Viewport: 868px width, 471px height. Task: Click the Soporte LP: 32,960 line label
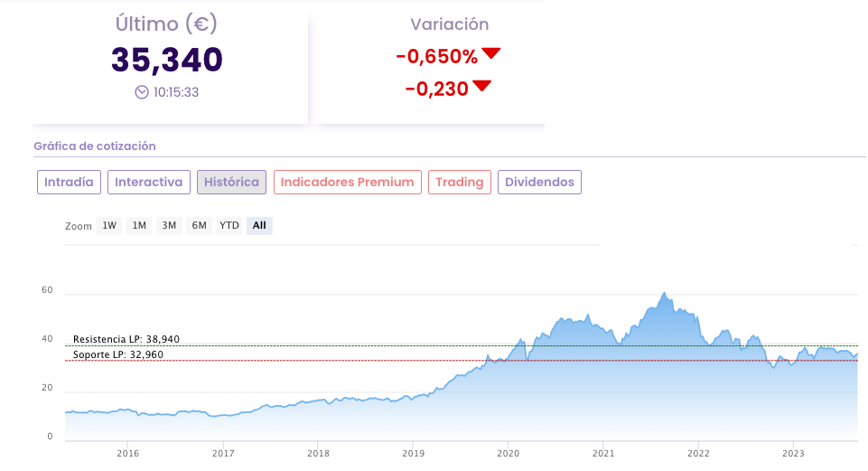coord(118,354)
